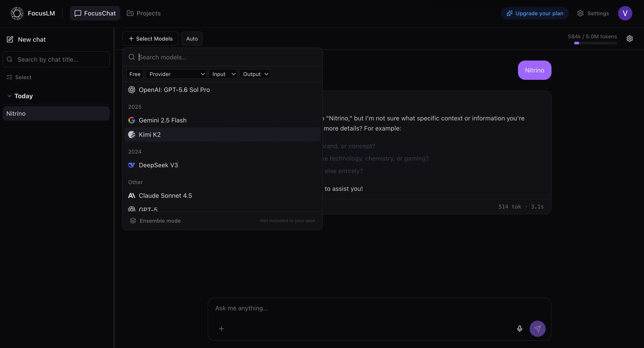Open the Output filter dropdown
This screenshot has height=348, width=644.
click(x=255, y=74)
